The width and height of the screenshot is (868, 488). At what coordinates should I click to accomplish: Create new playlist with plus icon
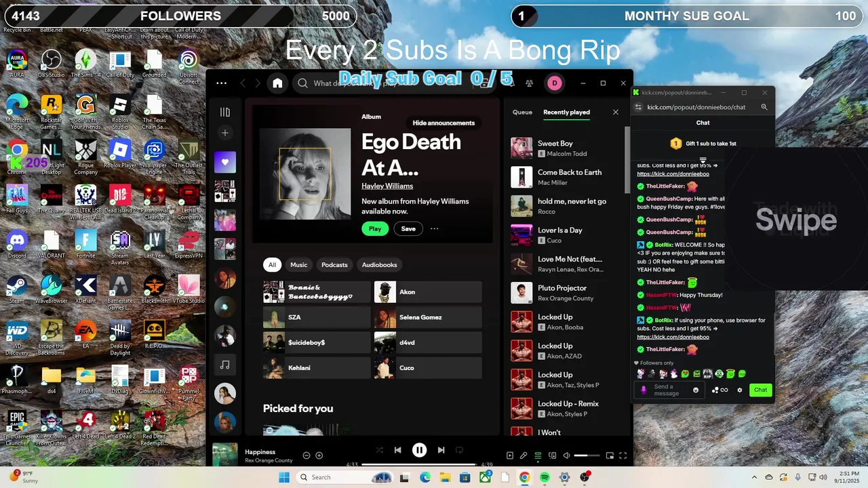coord(225,133)
